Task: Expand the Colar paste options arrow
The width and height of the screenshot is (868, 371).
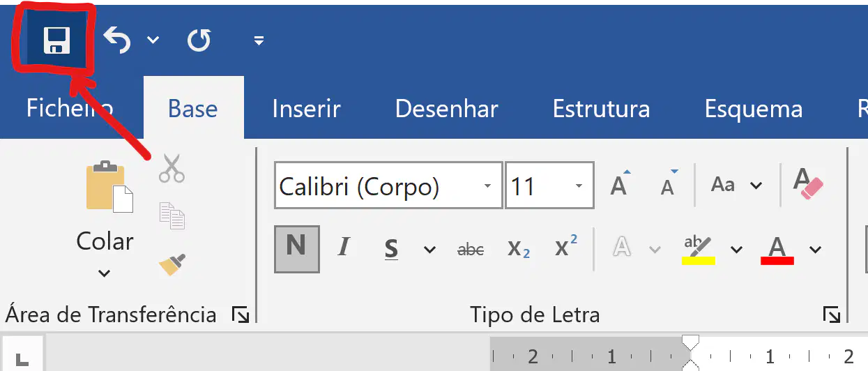Action: click(104, 273)
